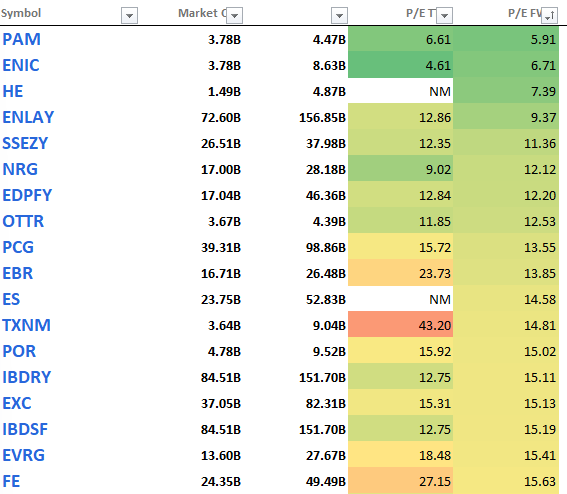Open the Market Cap column filter dropdown
This screenshot has width=567, height=494.
(234, 16)
